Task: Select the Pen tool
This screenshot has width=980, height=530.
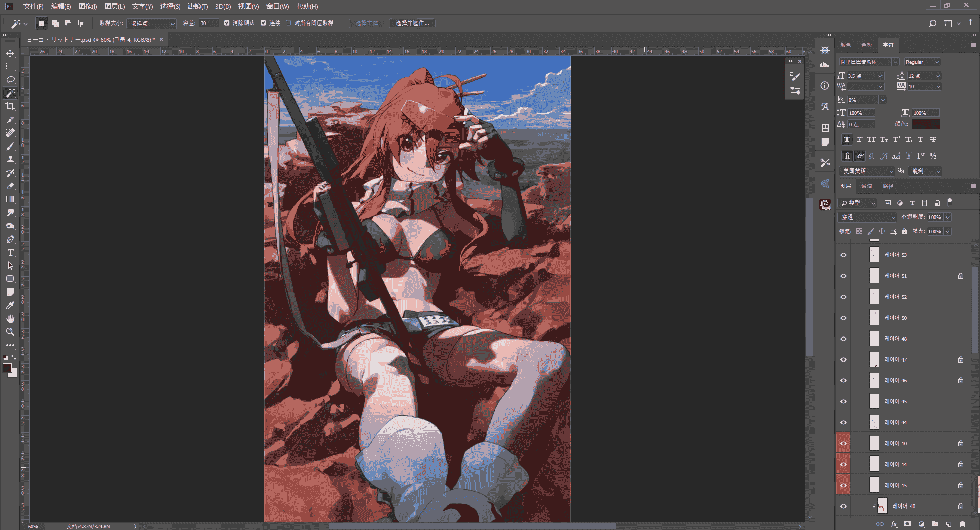Action: point(10,239)
